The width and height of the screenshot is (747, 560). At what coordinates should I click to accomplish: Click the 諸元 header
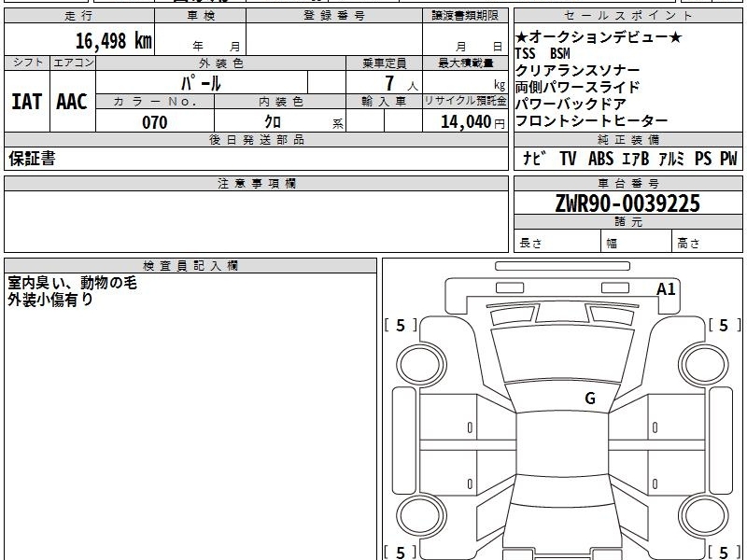coord(627,221)
